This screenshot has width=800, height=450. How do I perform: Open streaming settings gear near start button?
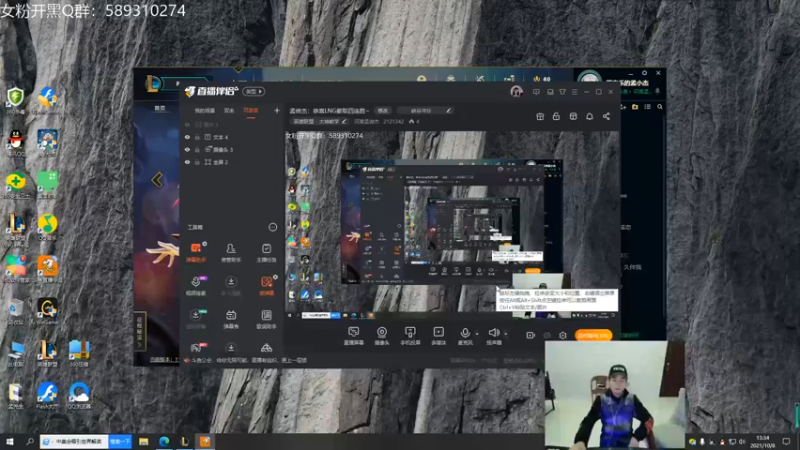pos(563,335)
